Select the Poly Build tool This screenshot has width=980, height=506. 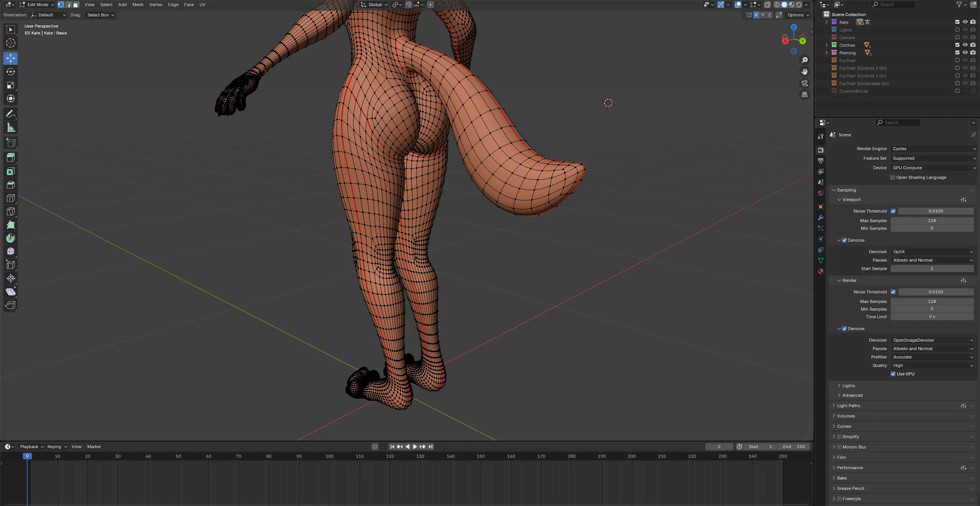(x=11, y=225)
